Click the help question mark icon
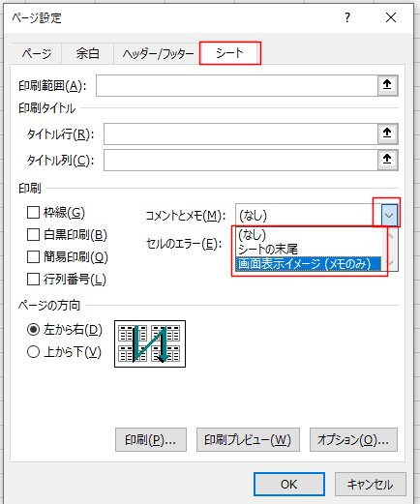This screenshot has width=420, height=504. 347,17
